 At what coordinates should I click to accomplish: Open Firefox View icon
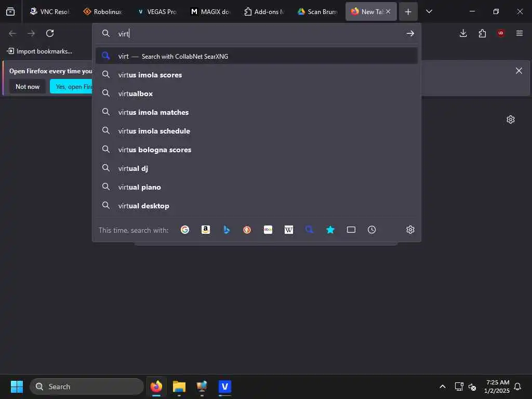point(10,11)
